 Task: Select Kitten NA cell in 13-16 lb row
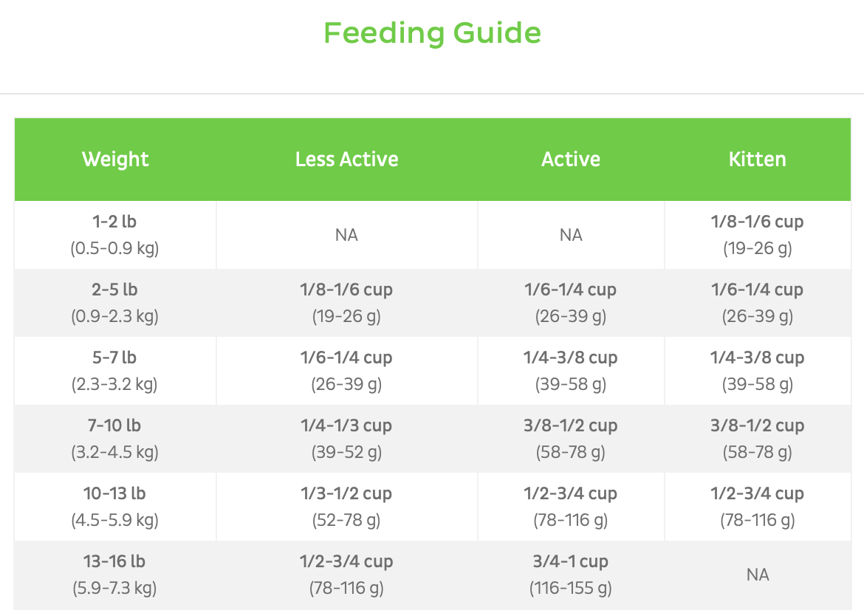click(757, 575)
